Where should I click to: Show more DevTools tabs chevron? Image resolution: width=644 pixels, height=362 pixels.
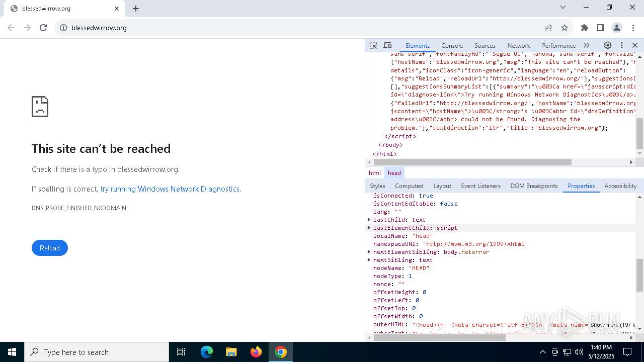(x=587, y=45)
